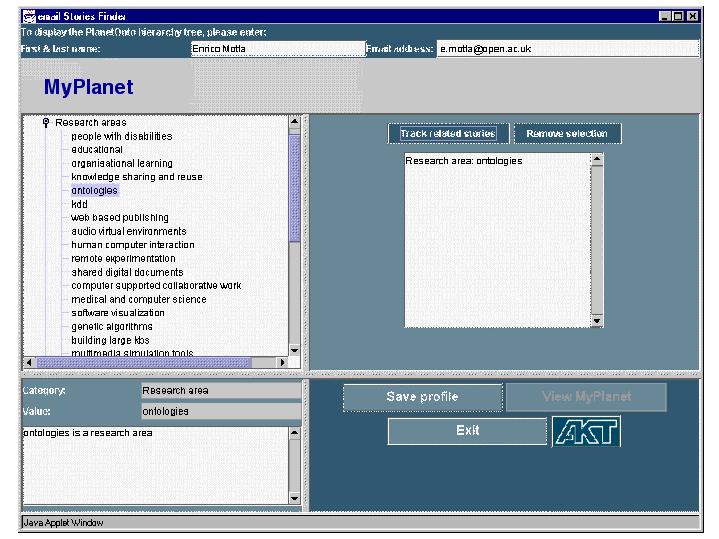Select 'building large kbs' item
Viewport: 719px width, 539px height.
click(x=111, y=340)
